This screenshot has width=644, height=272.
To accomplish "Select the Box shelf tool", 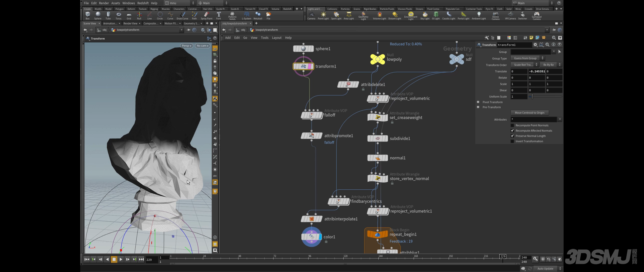I will click(88, 16).
